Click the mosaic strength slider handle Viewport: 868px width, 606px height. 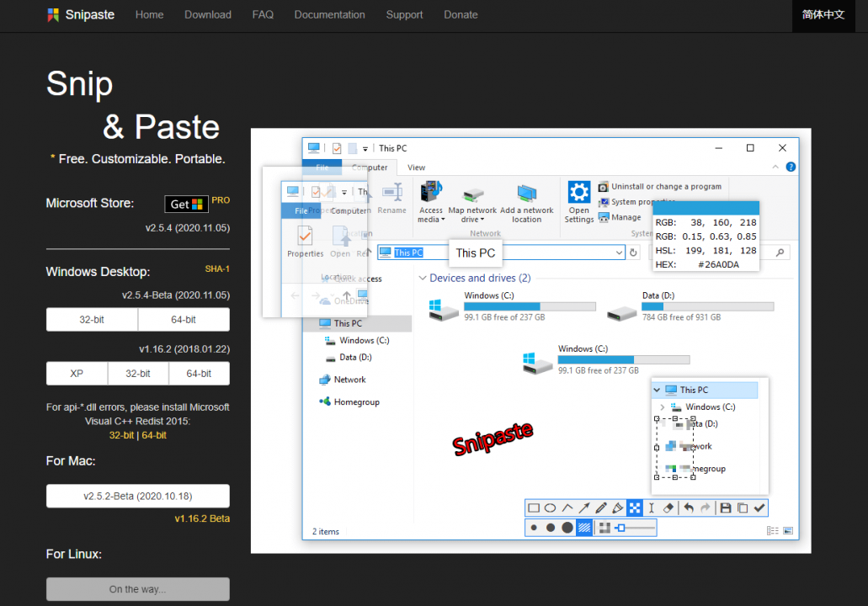click(x=621, y=528)
